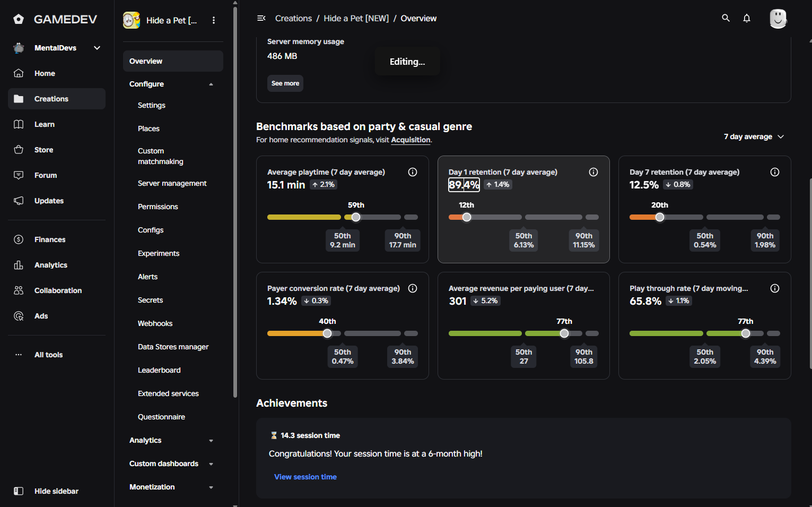Go to Home in the left sidebar
Screen dimensions: 812x507
point(57,73)
